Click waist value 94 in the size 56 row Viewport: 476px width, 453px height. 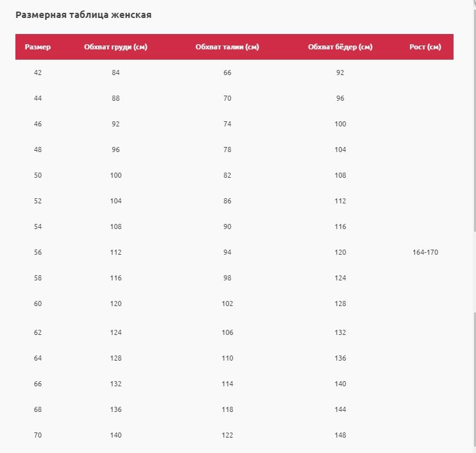[227, 252]
